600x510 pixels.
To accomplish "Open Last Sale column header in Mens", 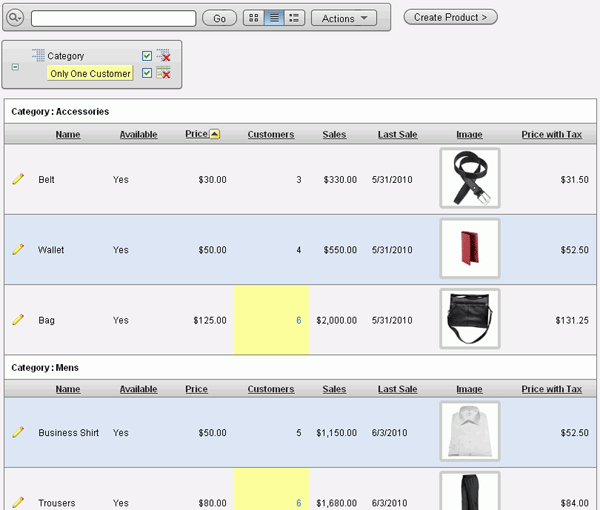I will [398, 389].
